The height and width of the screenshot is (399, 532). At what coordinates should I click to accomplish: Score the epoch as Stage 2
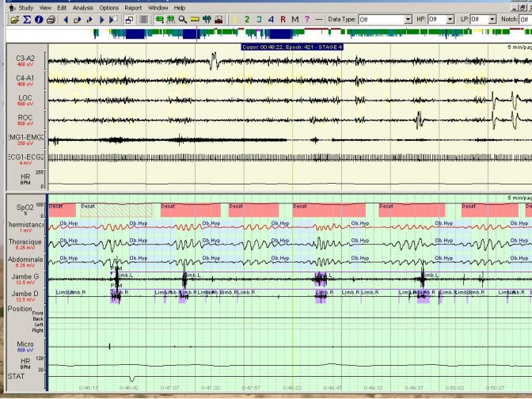247,20
